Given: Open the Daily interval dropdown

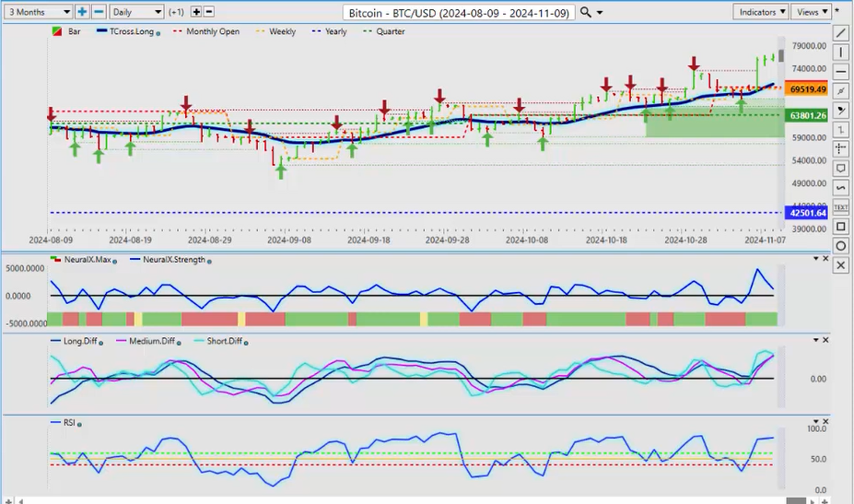Looking at the screenshot, I should click(136, 12).
